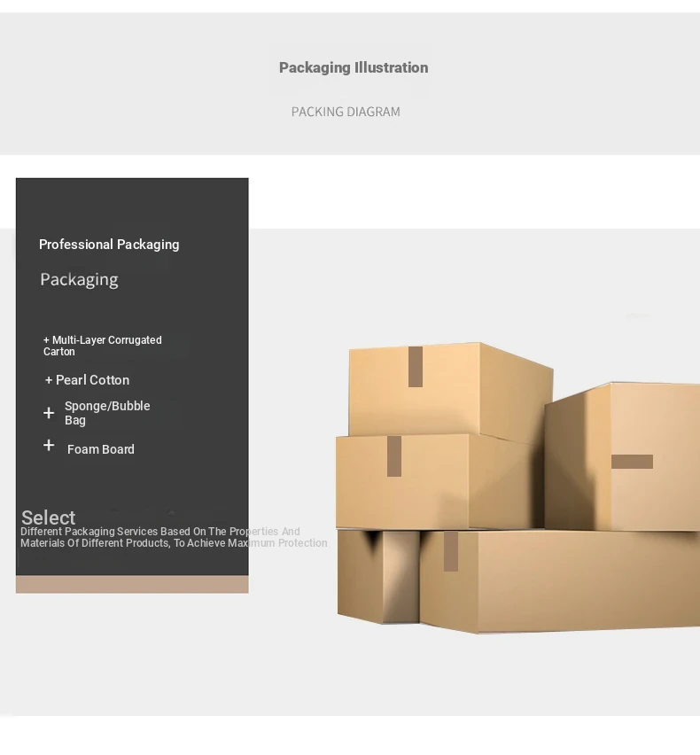The image size is (700, 755).
Task: Click the small bottom-left cardboard box
Action: click(x=378, y=576)
